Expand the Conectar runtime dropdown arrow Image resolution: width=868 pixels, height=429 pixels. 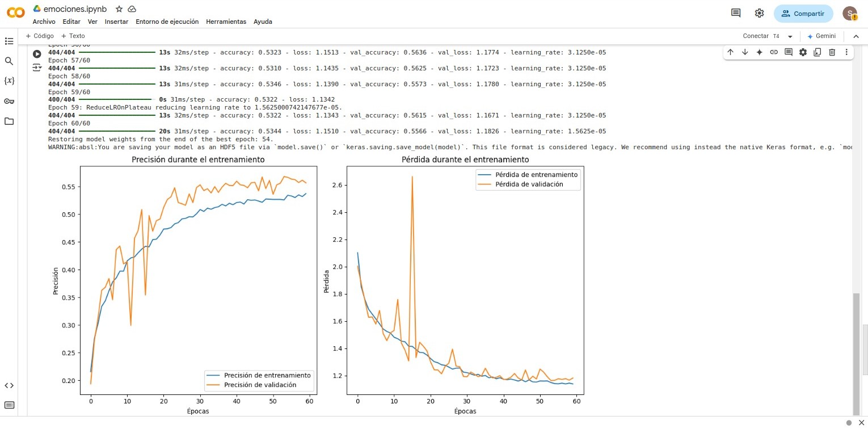(790, 36)
